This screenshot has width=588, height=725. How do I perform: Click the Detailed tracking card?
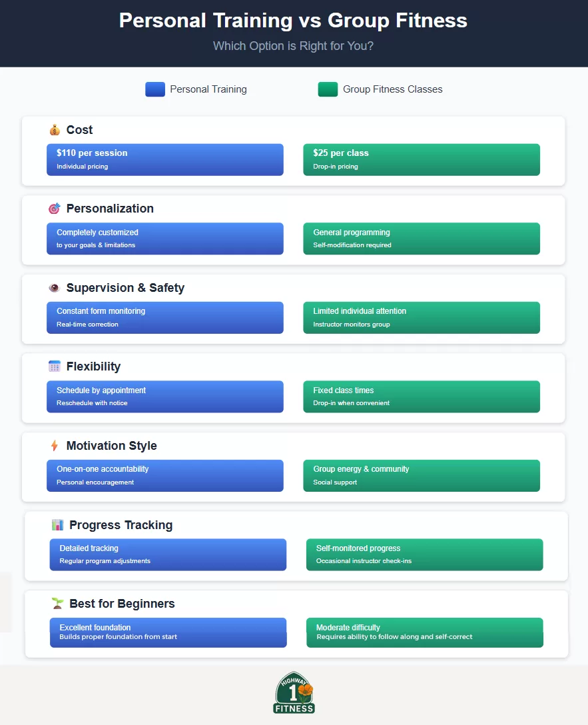click(x=168, y=554)
